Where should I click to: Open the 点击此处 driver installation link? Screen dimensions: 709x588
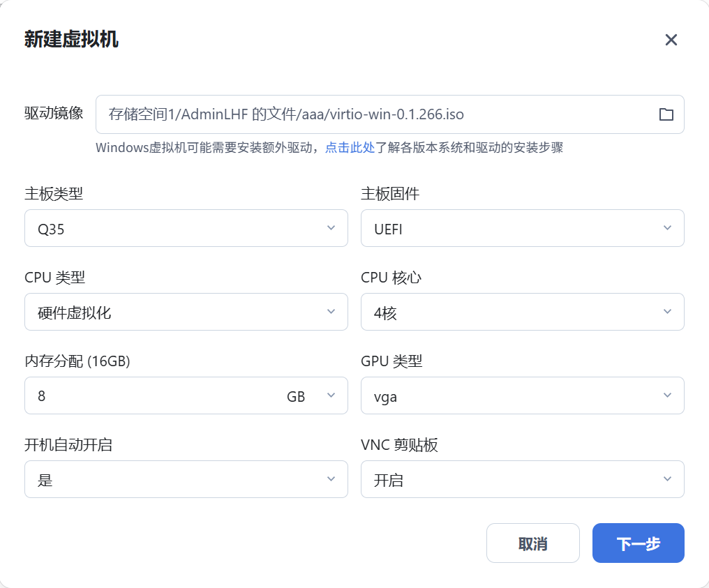(350, 148)
